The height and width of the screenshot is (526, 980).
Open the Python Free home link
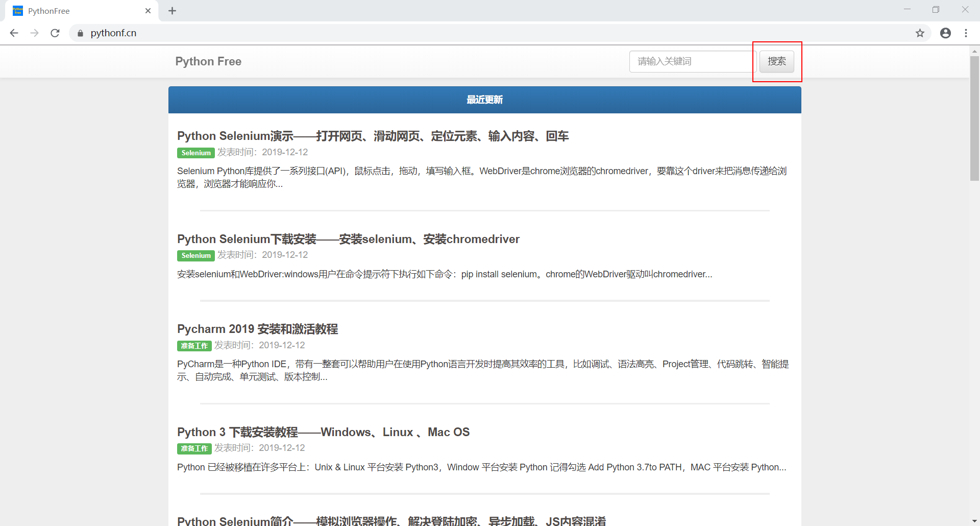tap(208, 61)
